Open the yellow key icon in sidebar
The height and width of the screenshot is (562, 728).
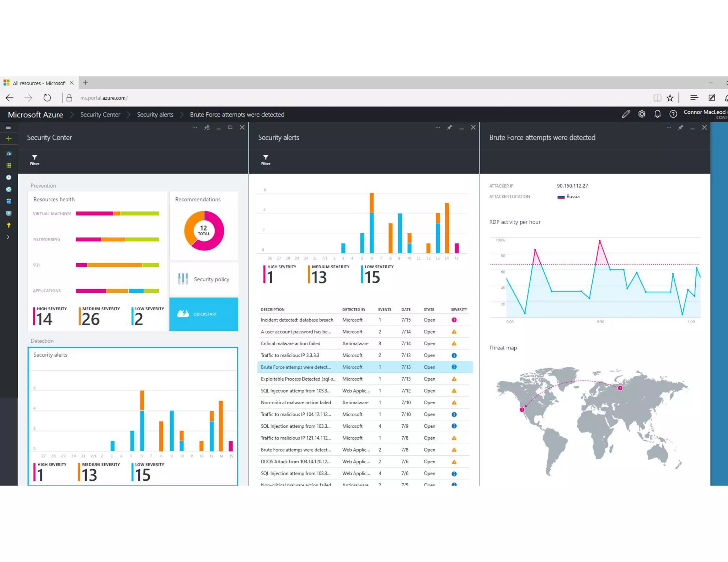click(x=9, y=225)
